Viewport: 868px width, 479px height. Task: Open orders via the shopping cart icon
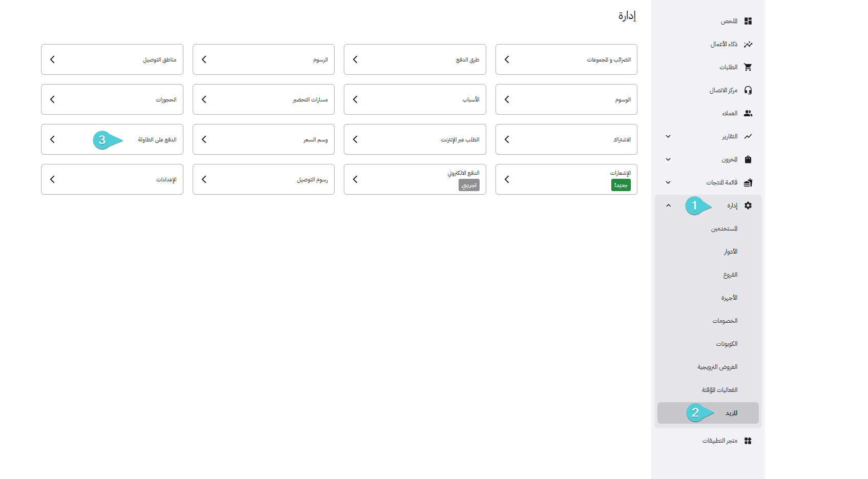pos(748,67)
